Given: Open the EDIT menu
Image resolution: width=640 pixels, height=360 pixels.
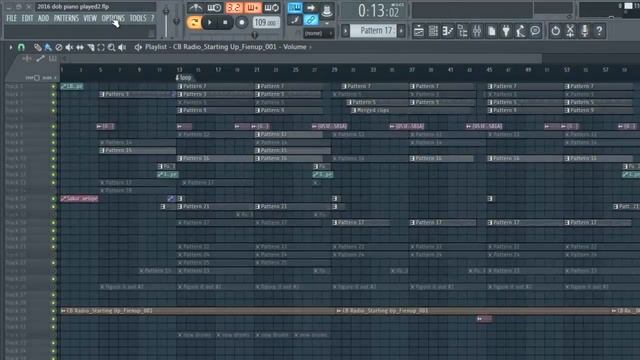Looking at the screenshot, I should 27,18.
